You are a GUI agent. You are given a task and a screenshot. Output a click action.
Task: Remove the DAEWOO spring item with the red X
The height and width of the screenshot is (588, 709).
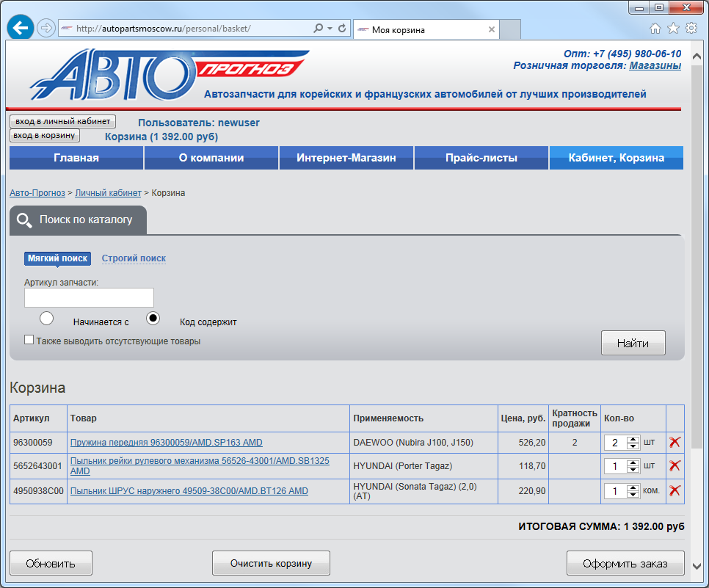point(675,442)
